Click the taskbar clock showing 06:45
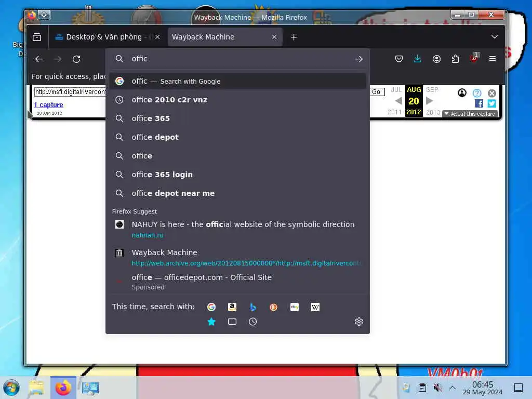 pyautogui.click(x=483, y=388)
